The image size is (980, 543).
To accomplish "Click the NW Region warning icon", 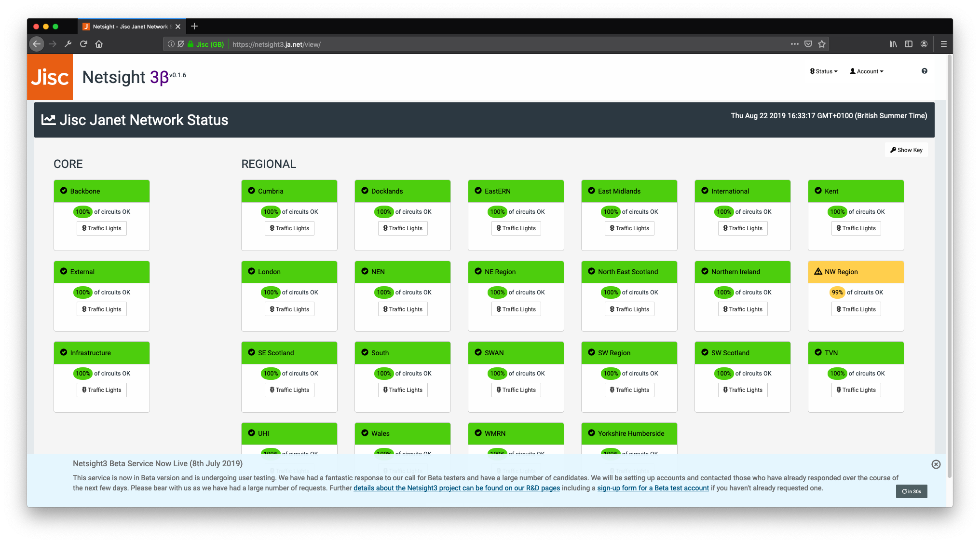I will coord(818,271).
